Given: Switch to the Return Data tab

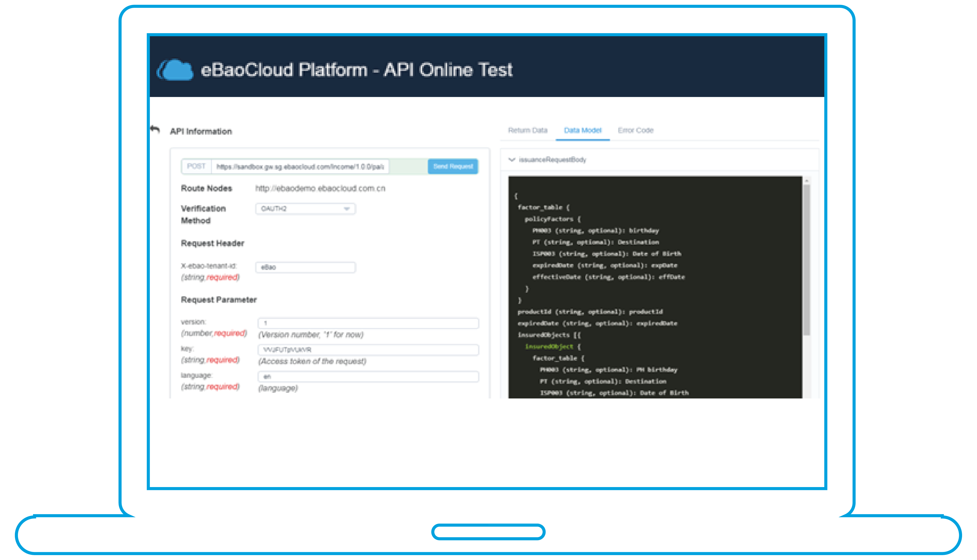Looking at the screenshot, I should (527, 130).
